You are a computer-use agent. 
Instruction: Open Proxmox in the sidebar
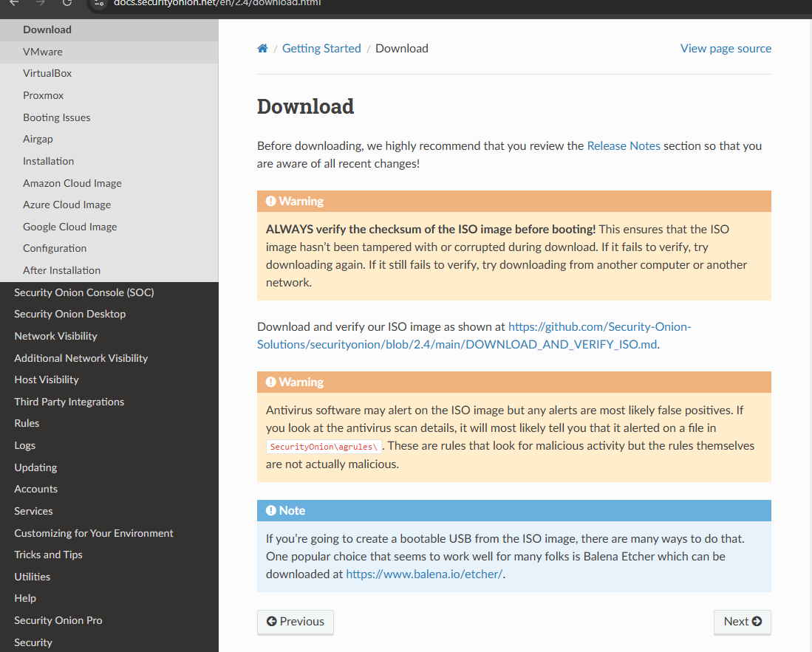109,95
